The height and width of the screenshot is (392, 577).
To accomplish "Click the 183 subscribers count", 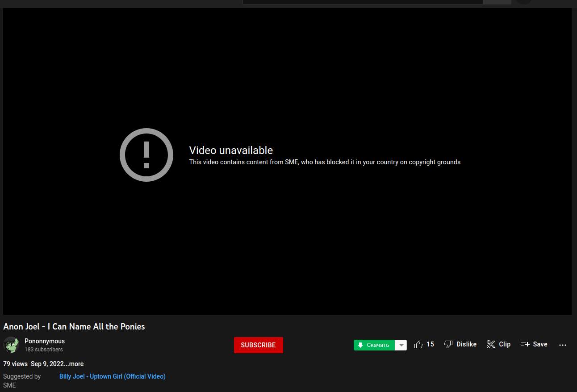I will click(44, 350).
